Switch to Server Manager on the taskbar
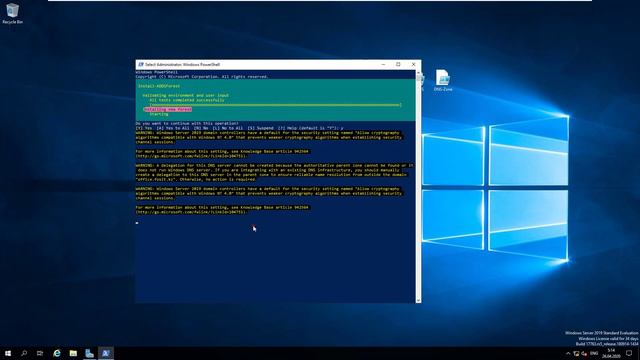This screenshot has height=360, width=640. coord(89,353)
